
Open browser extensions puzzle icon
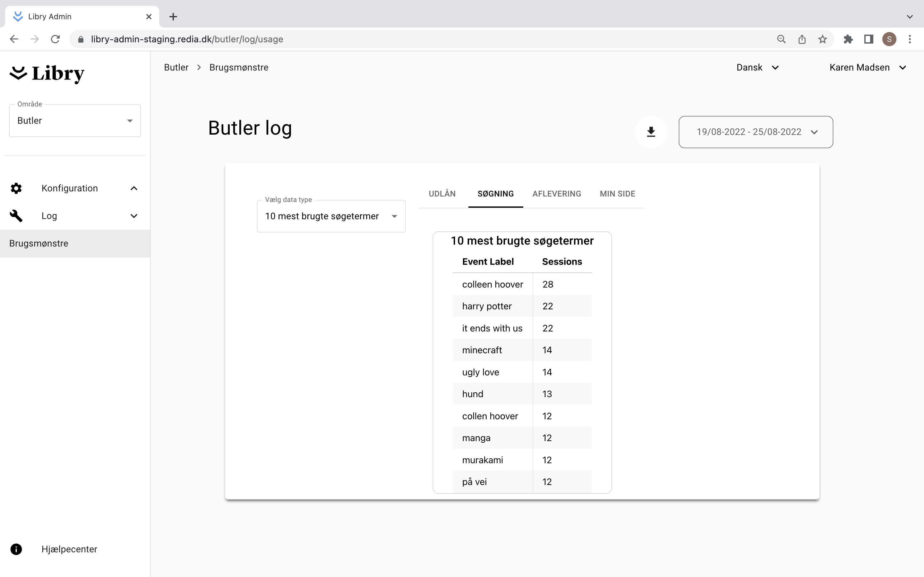click(848, 39)
